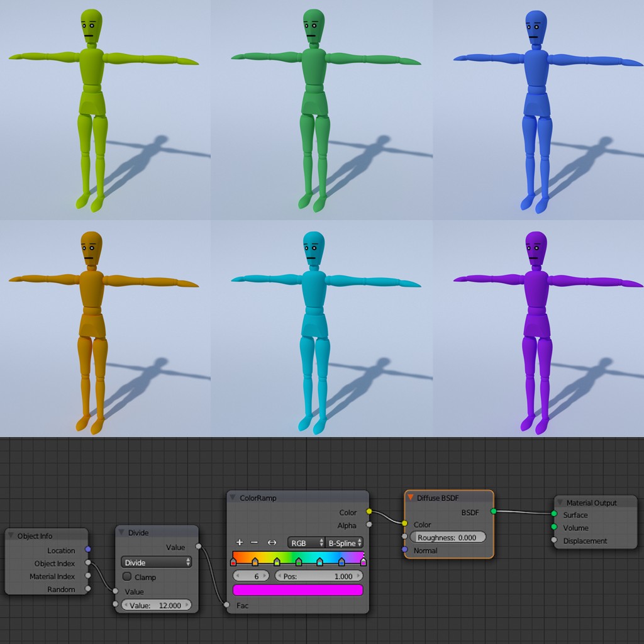
Task: Collapse the Material Output node header
Action: (x=562, y=502)
